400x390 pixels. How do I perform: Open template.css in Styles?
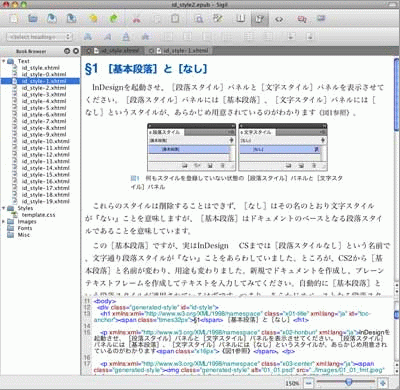38,215
